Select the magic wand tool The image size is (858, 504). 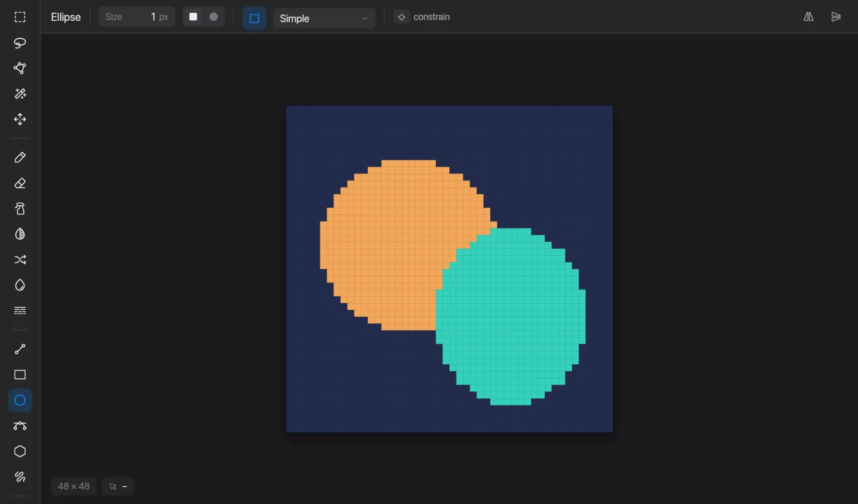[20, 94]
